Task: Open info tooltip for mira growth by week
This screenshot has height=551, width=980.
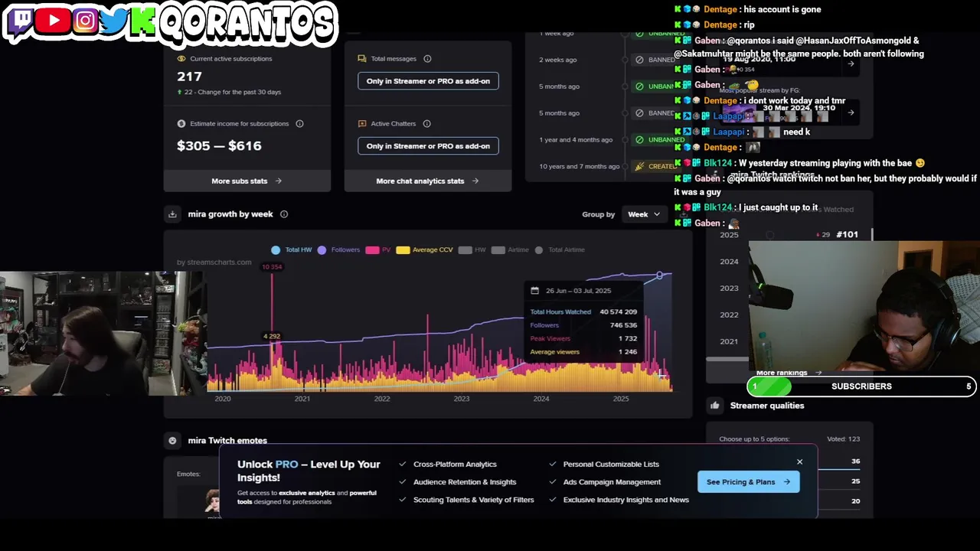Action: [x=284, y=214]
